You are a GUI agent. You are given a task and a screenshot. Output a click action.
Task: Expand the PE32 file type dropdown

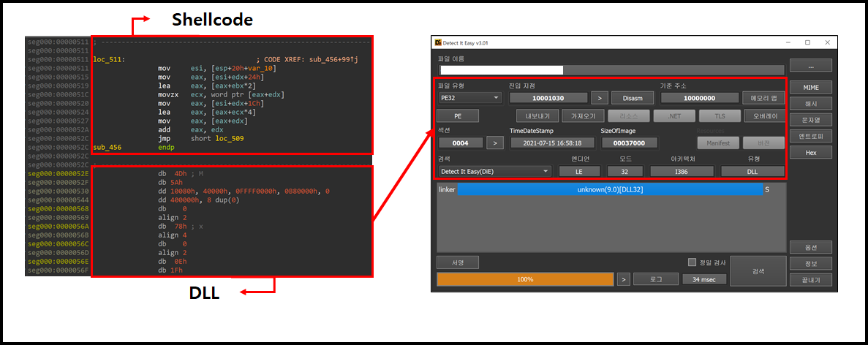click(x=469, y=98)
